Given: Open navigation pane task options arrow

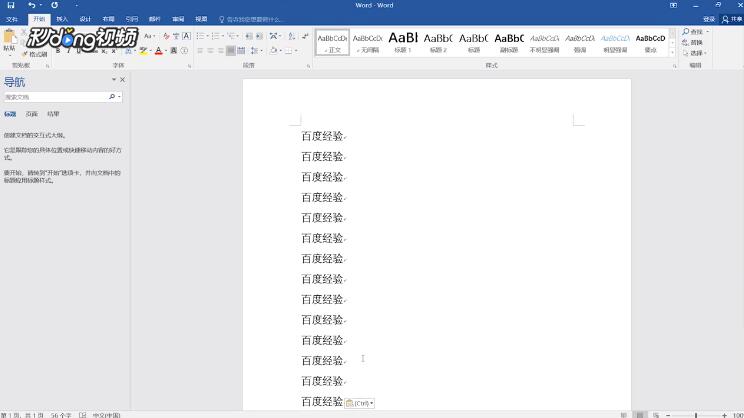Looking at the screenshot, I should (114, 79).
